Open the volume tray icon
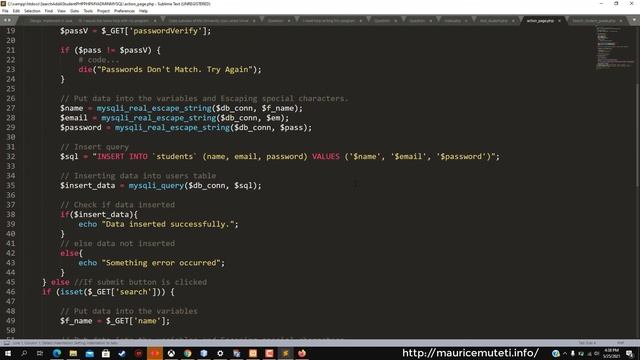The height and width of the screenshot is (360, 640). 596,353
